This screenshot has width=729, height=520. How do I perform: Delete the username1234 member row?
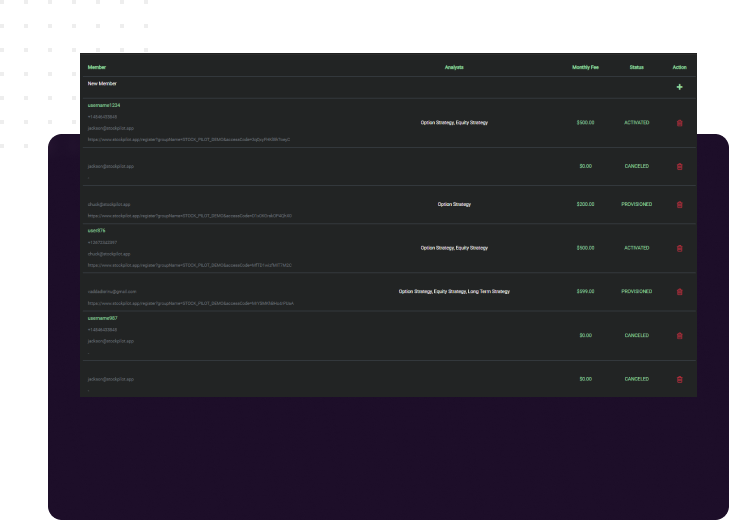tap(680, 123)
